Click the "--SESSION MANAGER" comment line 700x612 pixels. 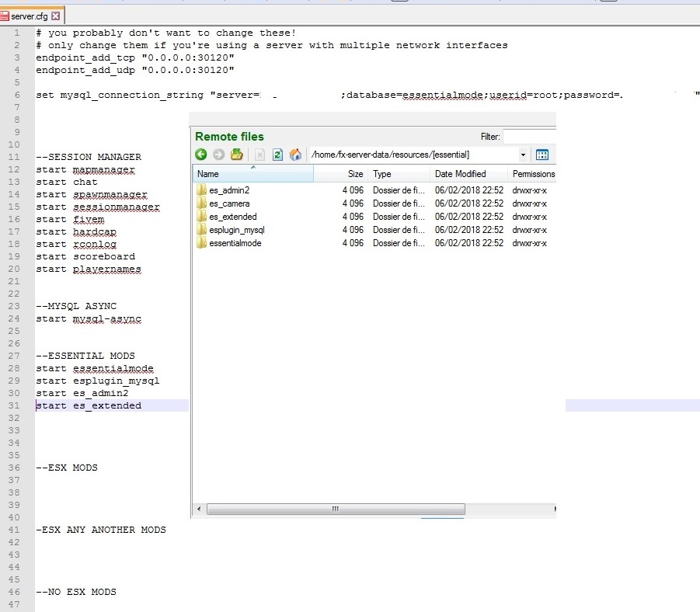[x=89, y=157]
